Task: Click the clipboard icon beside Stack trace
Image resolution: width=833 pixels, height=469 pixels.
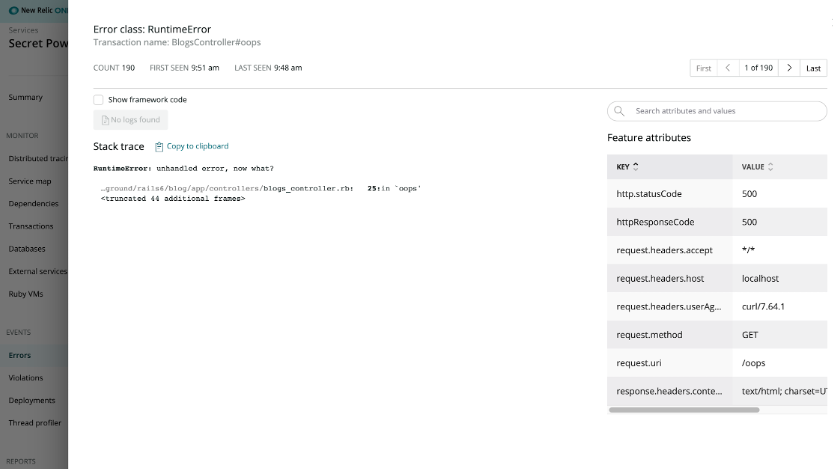Action: (x=159, y=147)
